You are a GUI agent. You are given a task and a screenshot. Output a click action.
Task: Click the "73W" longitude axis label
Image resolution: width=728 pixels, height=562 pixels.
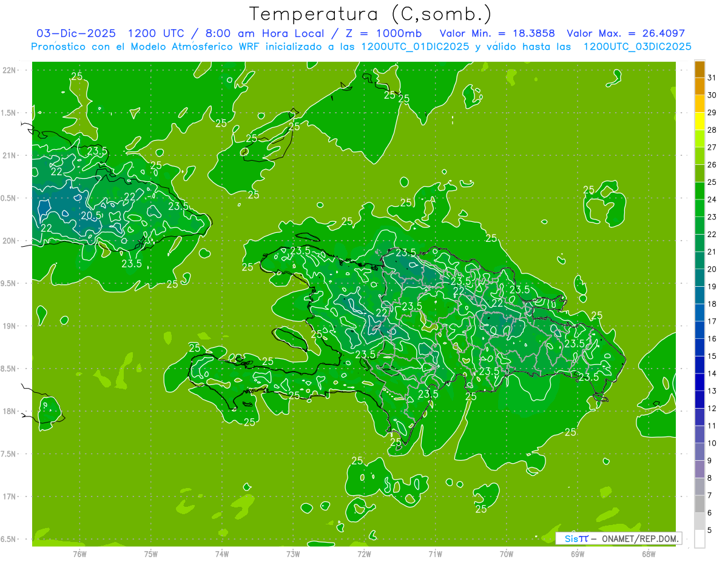pos(293,554)
